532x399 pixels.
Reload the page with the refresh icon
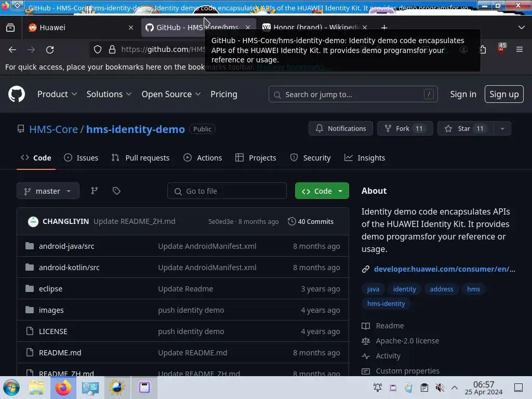coord(50,49)
